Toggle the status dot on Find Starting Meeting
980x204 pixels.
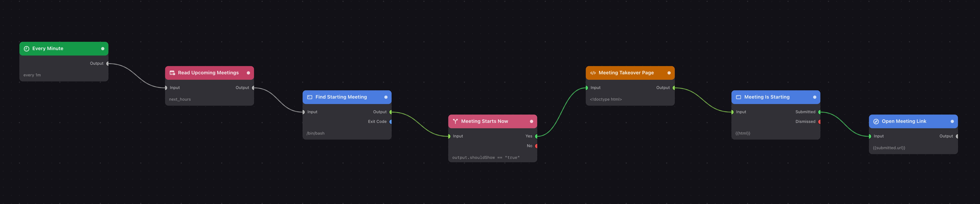click(x=386, y=97)
